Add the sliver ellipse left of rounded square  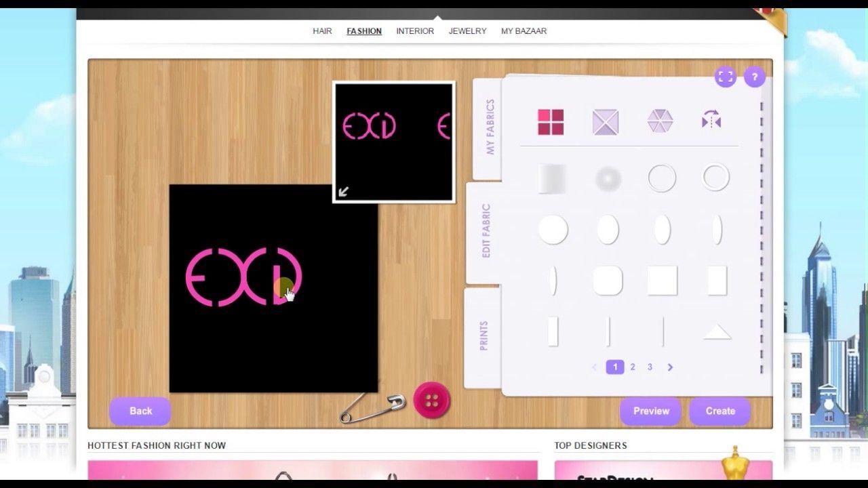[553, 281]
